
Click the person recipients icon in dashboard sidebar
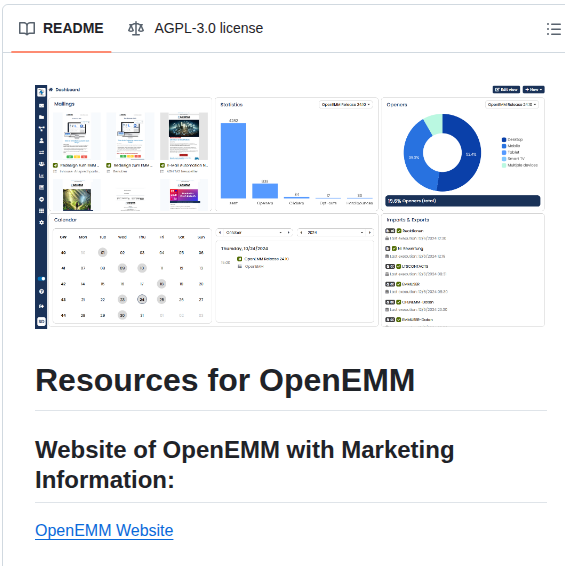point(42,140)
